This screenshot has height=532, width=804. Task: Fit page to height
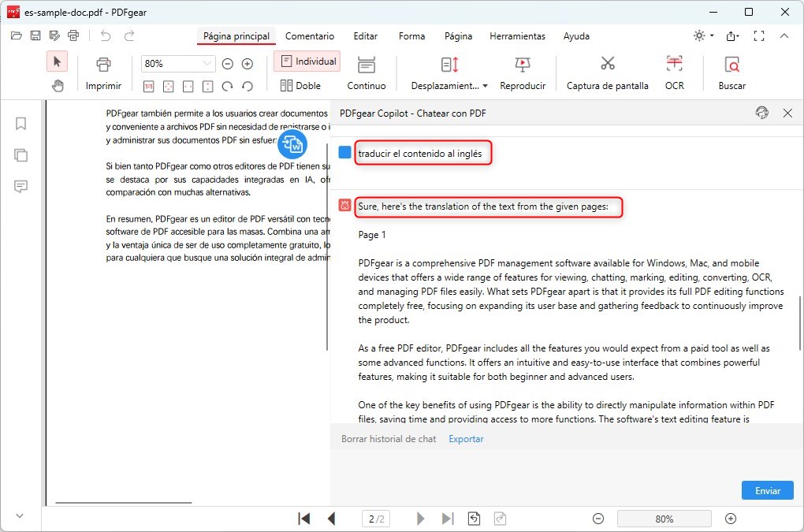click(x=207, y=86)
